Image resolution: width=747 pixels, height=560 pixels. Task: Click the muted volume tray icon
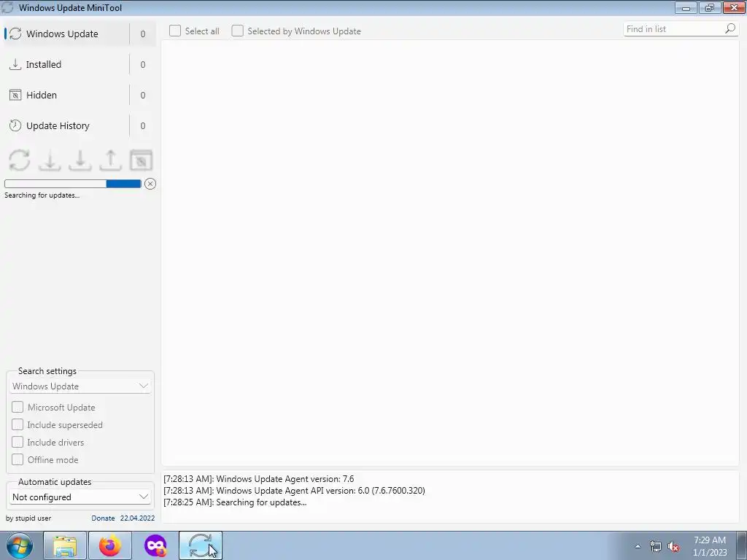[673, 546]
